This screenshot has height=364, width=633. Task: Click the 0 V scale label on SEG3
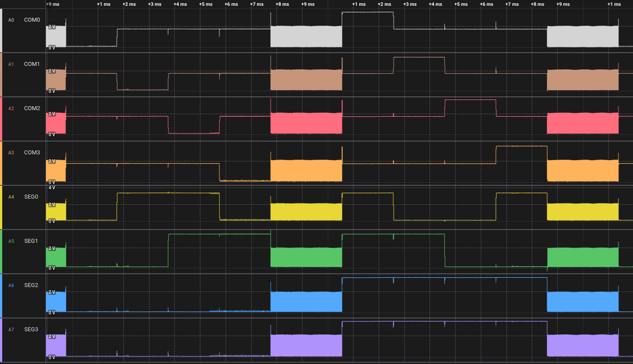(x=52, y=357)
